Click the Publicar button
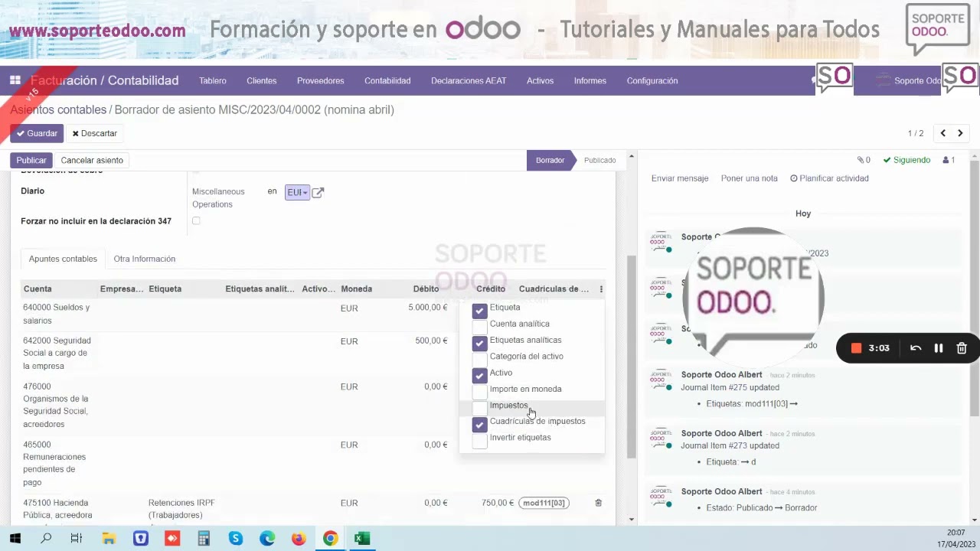This screenshot has width=980, height=551. point(31,160)
